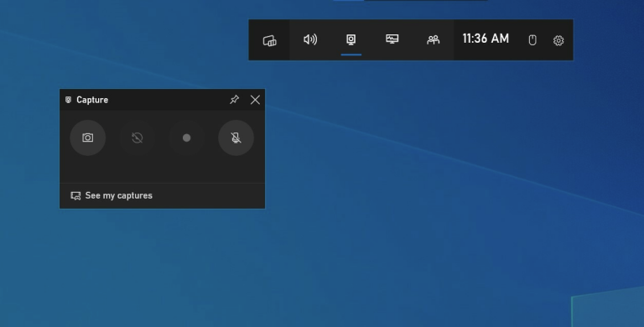644x327 pixels.
Task: Click the 11:36 AM clock
Action: click(x=486, y=39)
